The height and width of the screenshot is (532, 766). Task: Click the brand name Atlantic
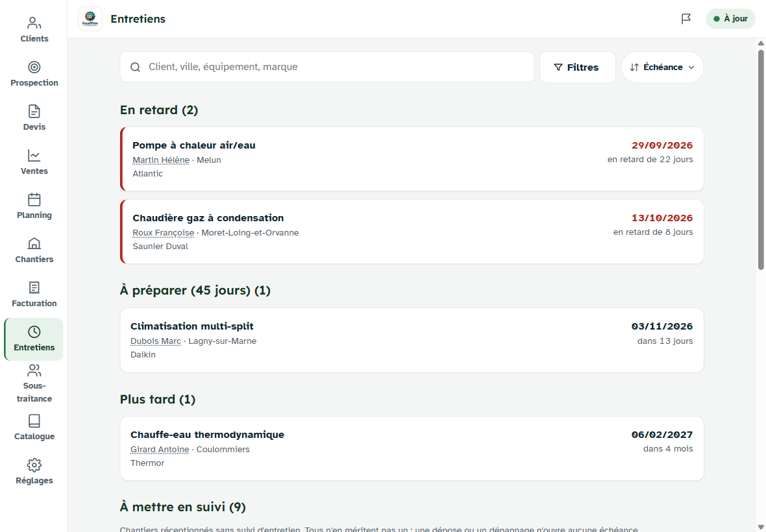147,174
